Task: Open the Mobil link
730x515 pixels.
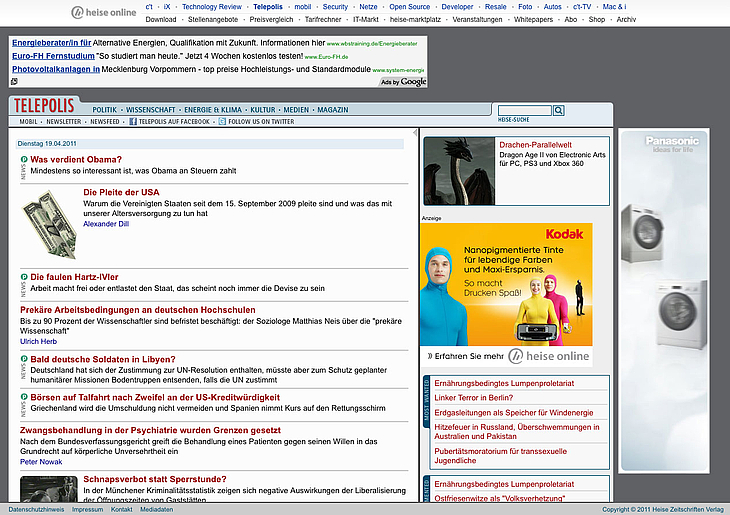Action: coord(28,122)
